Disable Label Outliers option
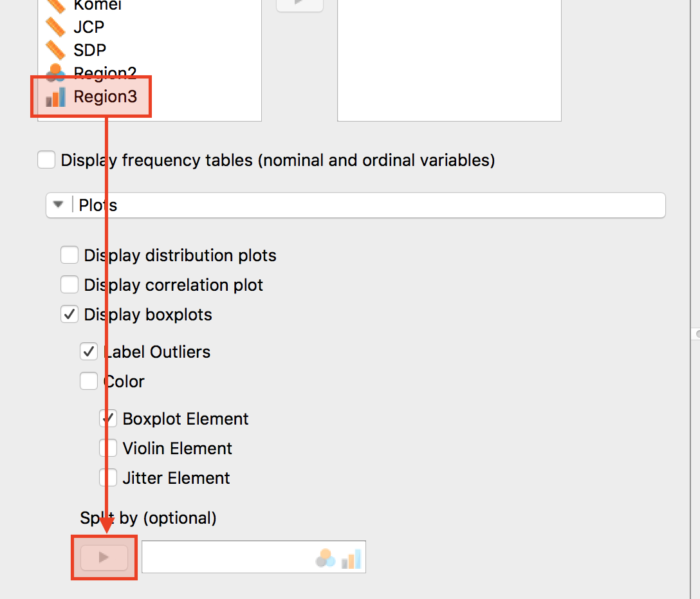Screen dimensions: 700x599 (x=89, y=352)
